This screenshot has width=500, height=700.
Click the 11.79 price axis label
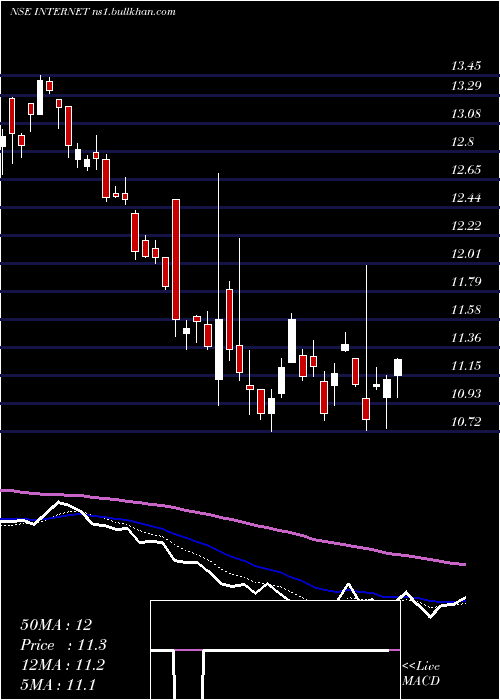(466, 282)
